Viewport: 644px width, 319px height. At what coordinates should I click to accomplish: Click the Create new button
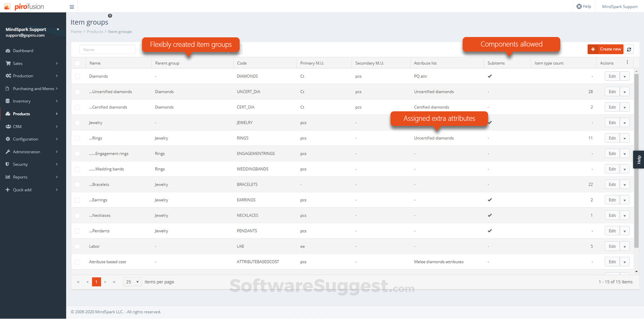[x=606, y=49]
